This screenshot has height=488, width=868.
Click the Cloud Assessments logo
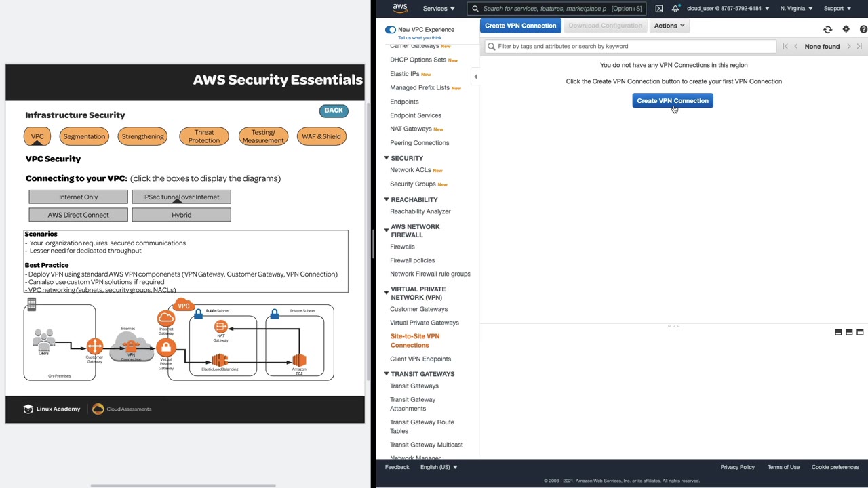(x=122, y=409)
